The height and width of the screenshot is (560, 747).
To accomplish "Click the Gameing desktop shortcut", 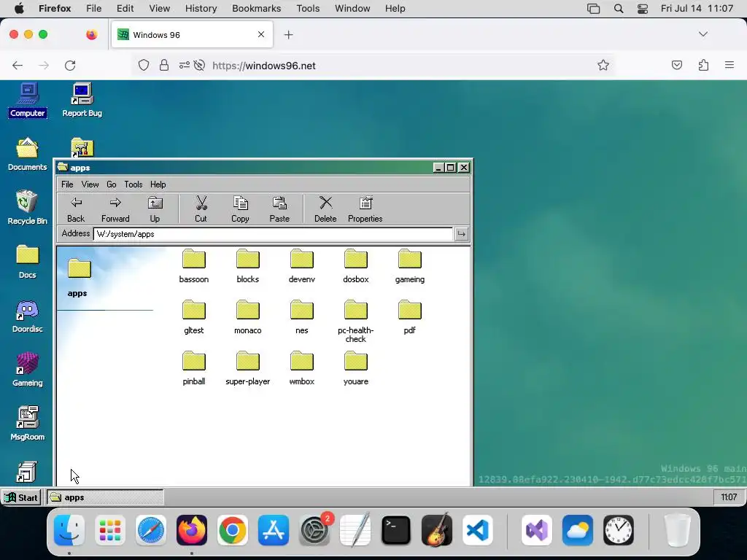I will (27, 370).
